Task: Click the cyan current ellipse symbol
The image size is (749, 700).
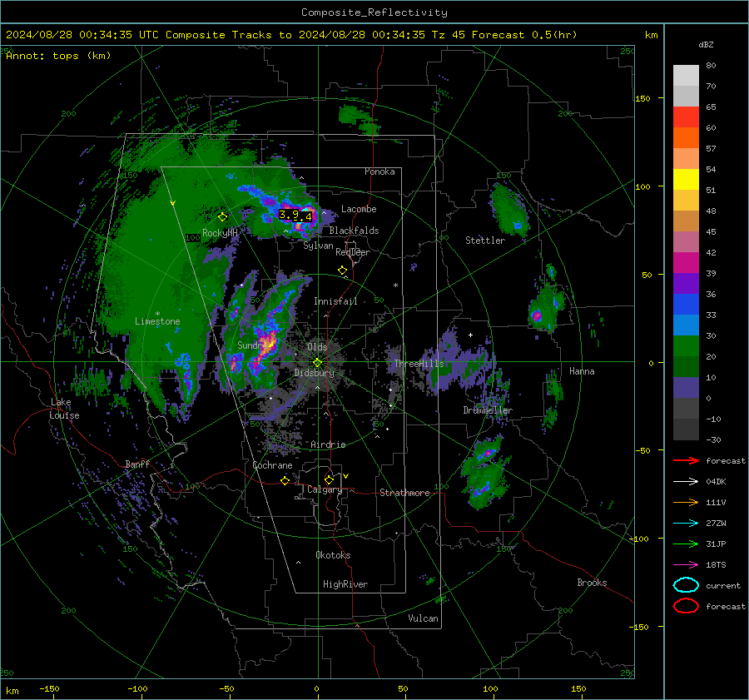Action: coord(686,585)
